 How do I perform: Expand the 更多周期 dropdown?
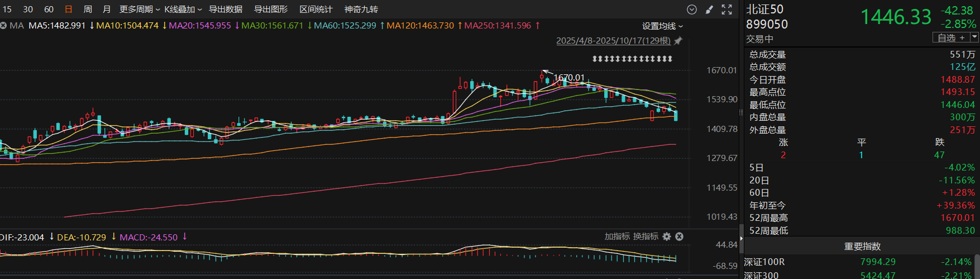pyautogui.click(x=140, y=10)
